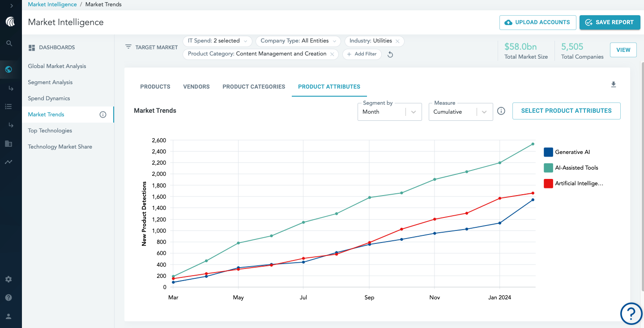Remove the Product Category filter chip
Image resolution: width=644 pixels, height=328 pixels.
tap(332, 54)
